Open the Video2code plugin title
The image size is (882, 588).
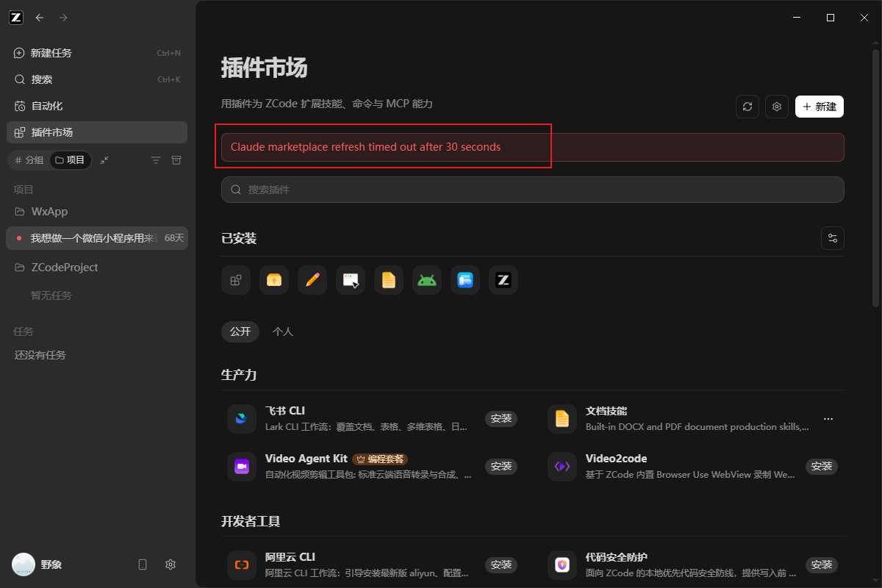point(617,459)
